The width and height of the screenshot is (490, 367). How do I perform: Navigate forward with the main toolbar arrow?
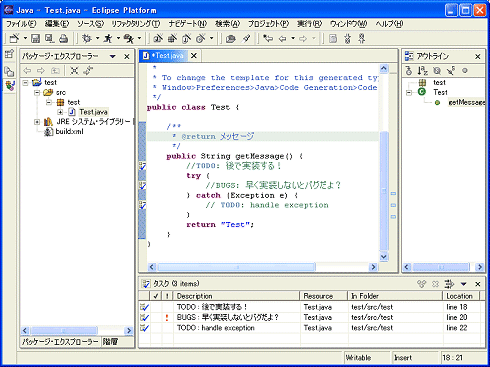pyautogui.click(x=303, y=39)
